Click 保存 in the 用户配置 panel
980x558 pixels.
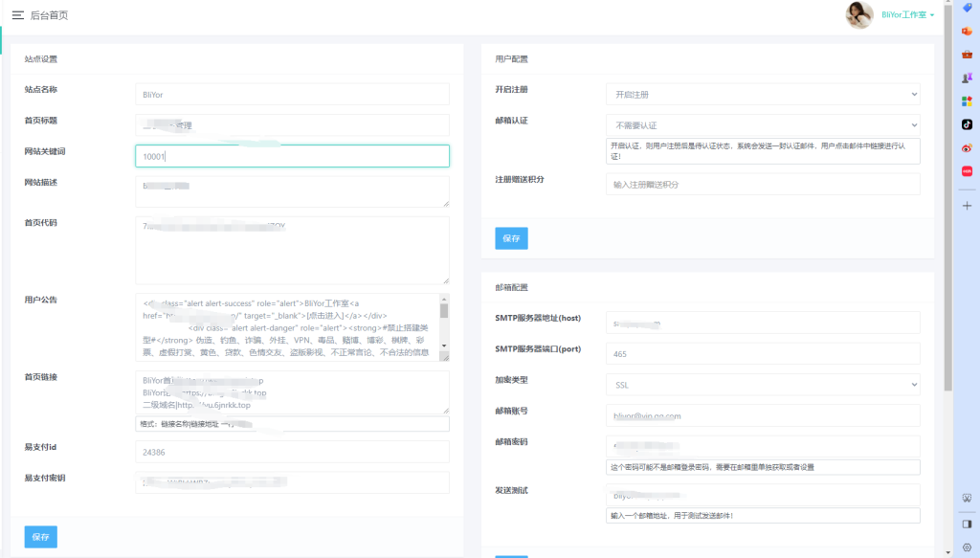tap(511, 238)
